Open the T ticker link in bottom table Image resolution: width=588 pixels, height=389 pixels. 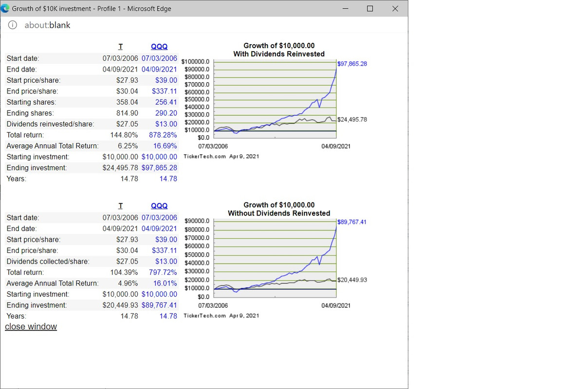tap(120, 206)
